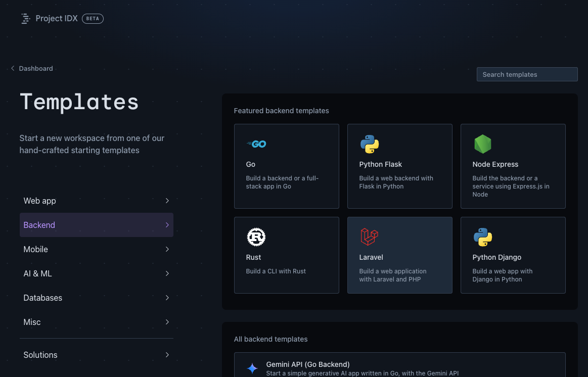Viewport: 588px width, 377px height.
Task: Click the red Laravel logo icon
Action: pos(370,237)
